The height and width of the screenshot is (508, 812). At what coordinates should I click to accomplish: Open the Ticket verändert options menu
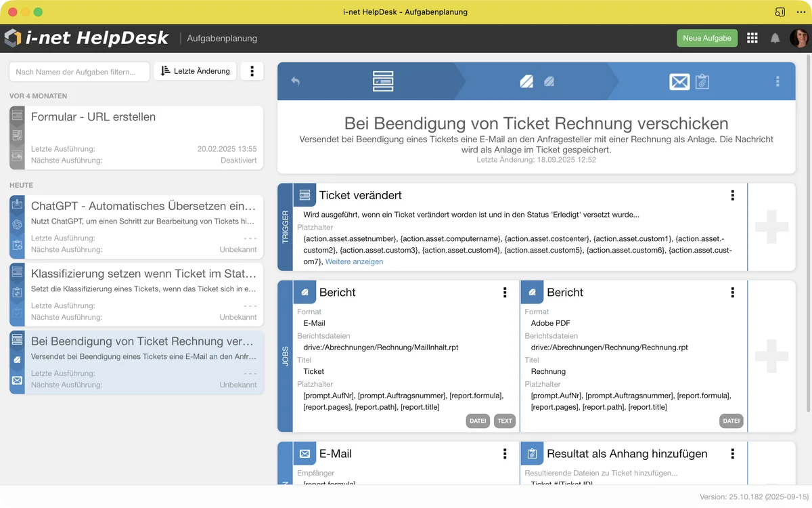coord(732,195)
